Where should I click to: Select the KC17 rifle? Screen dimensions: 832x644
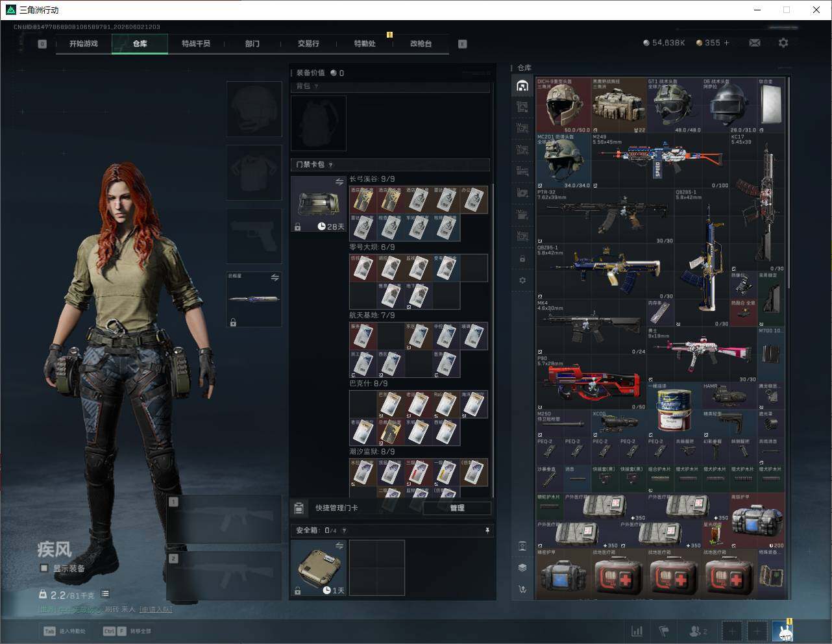[757, 203]
